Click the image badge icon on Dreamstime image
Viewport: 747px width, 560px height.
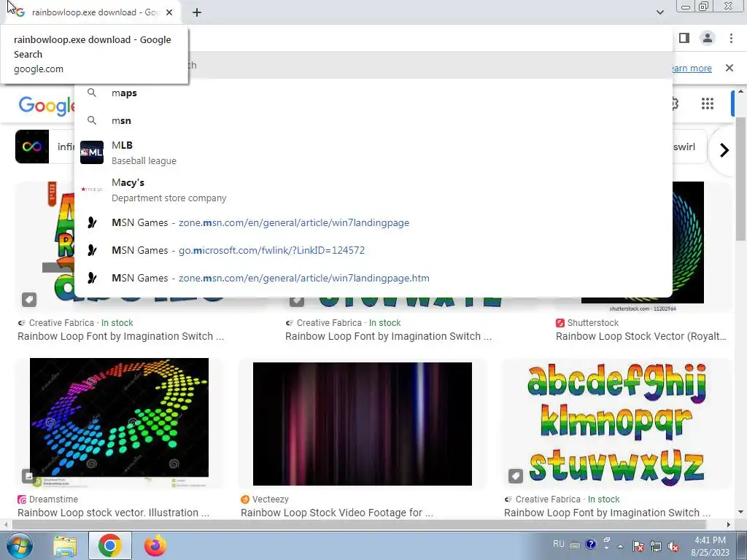(x=28, y=475)
